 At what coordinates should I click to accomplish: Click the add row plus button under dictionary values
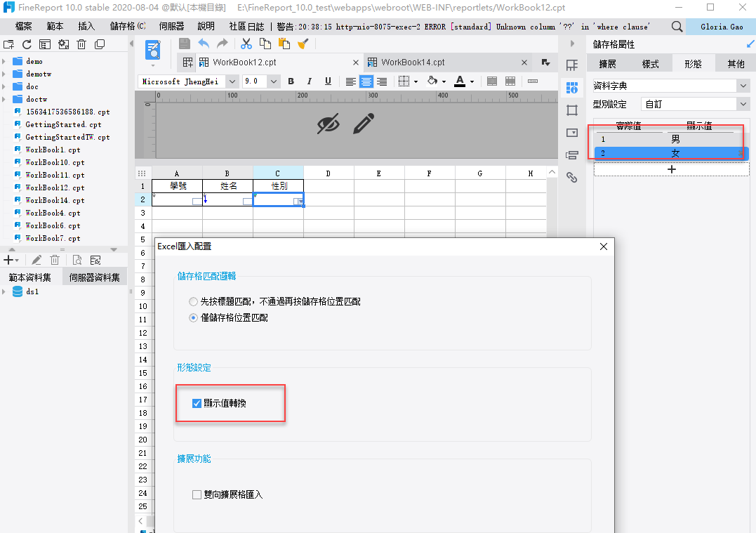tap(671, 169)
